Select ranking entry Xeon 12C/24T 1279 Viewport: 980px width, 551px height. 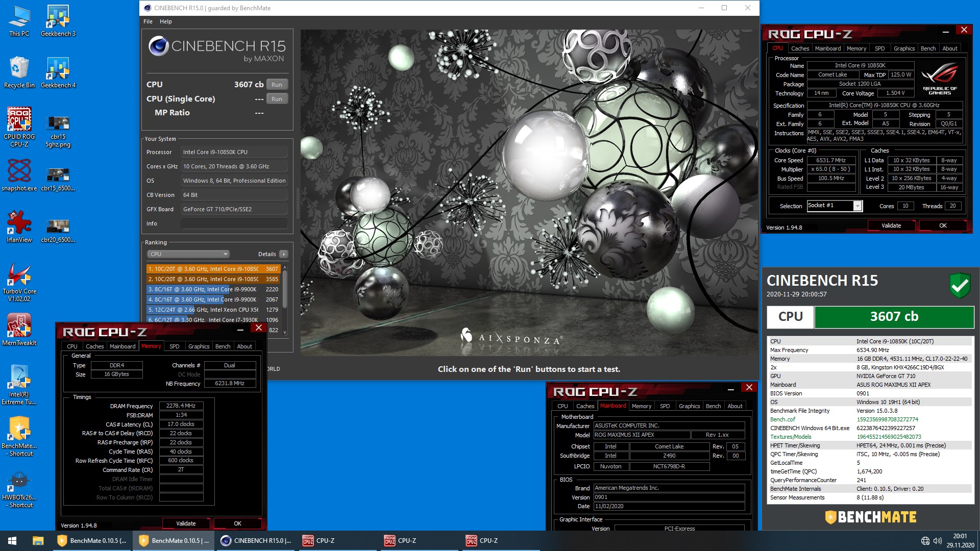coord(213,310)
